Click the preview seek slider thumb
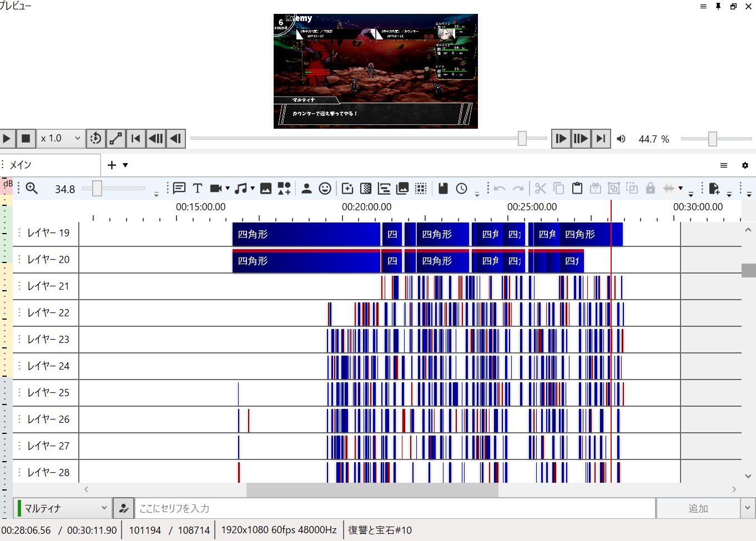The image size is (756, 541). click(x=522, y=138)
